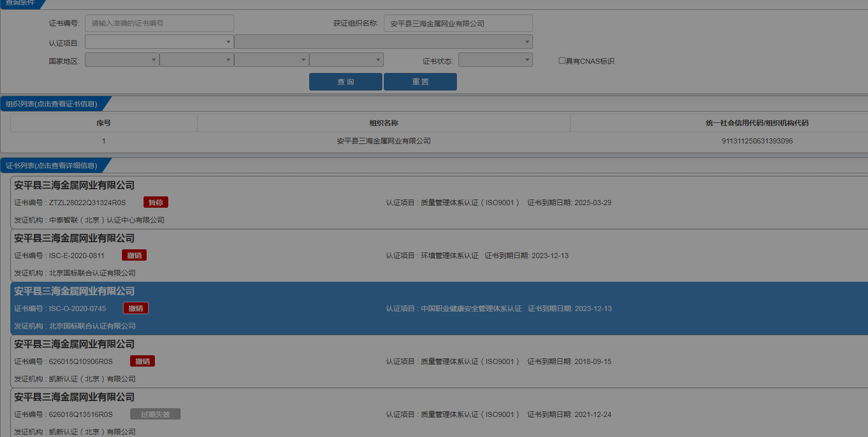Open the first certification project dropdown
868x437 pixels.
tap(159, 42)
